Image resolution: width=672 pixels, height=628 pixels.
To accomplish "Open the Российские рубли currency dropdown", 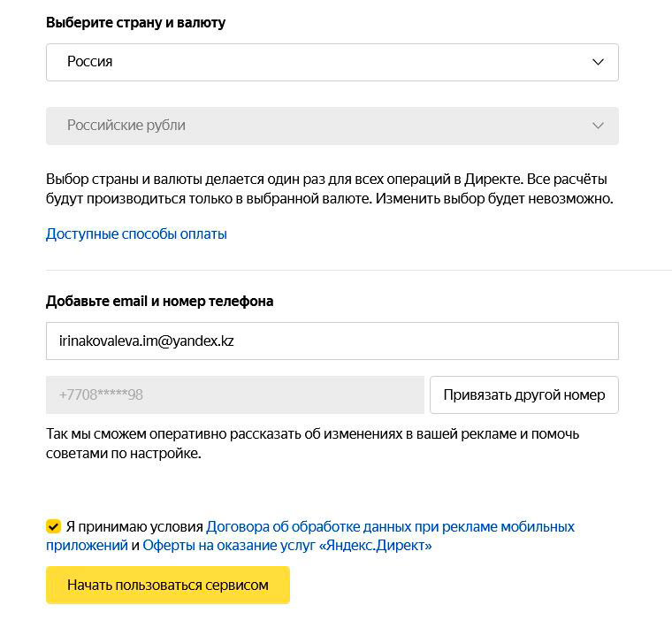I will (x=332, y=126).
